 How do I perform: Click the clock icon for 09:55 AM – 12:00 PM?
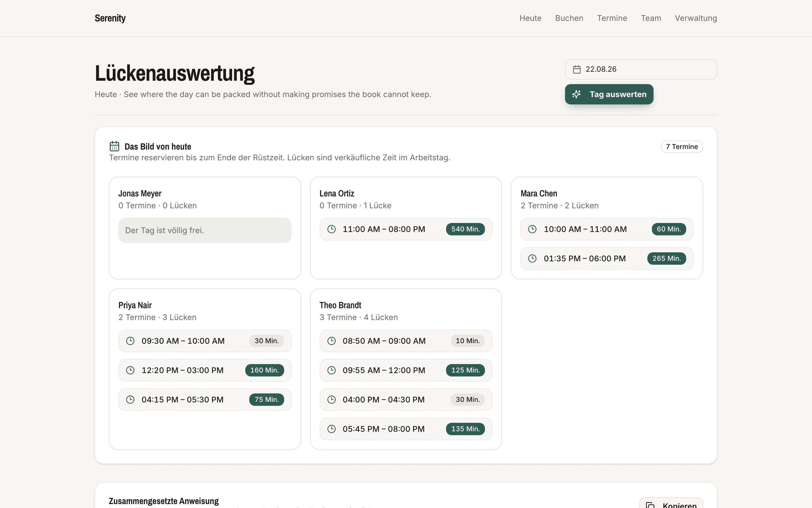click(x=332, y=370)
